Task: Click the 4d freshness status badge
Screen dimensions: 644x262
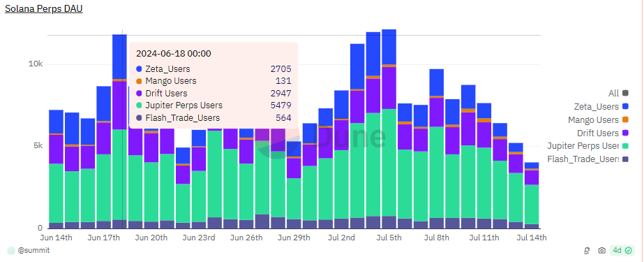Action: click(622, 250)
